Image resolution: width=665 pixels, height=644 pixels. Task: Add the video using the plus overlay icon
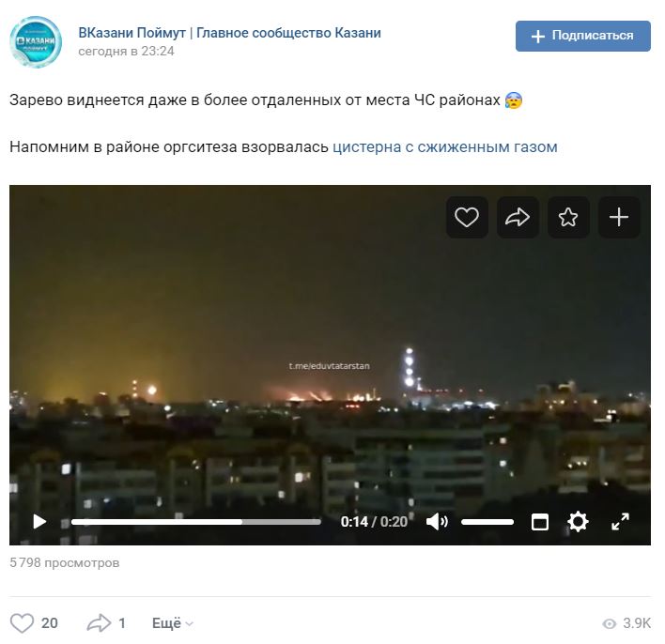[x=619, y=217]
